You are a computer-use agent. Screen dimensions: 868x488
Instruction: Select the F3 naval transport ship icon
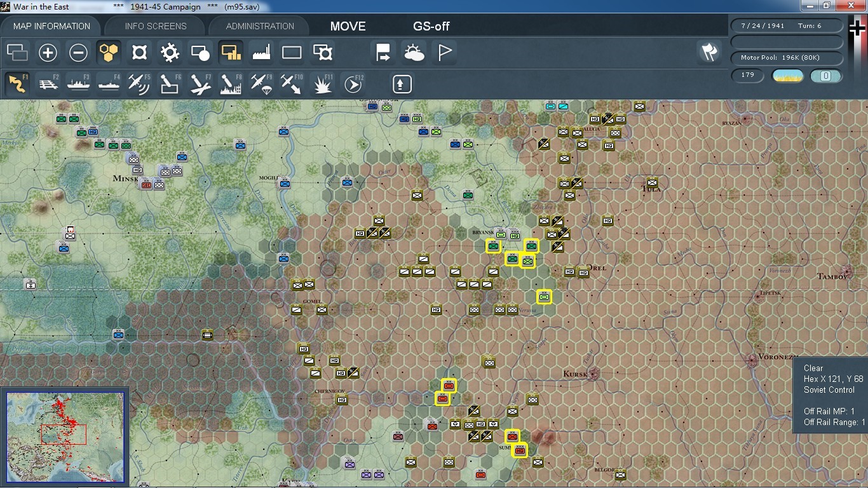point(78,84)
